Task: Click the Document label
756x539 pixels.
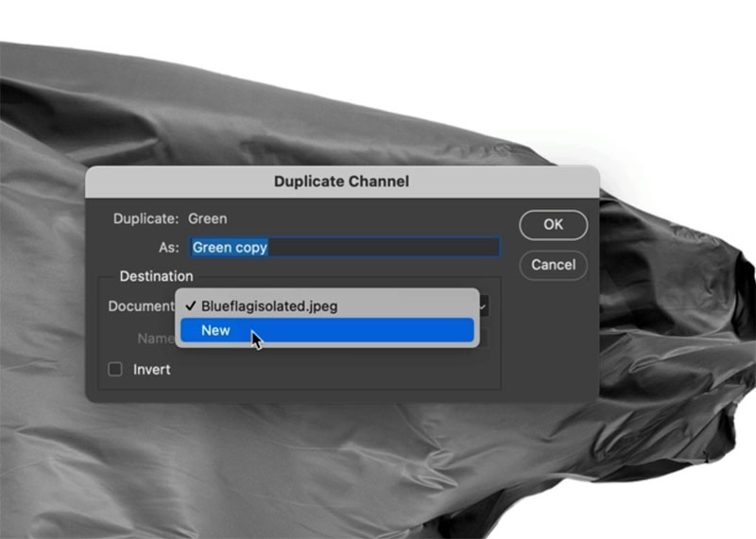Action: coord(140,306)
